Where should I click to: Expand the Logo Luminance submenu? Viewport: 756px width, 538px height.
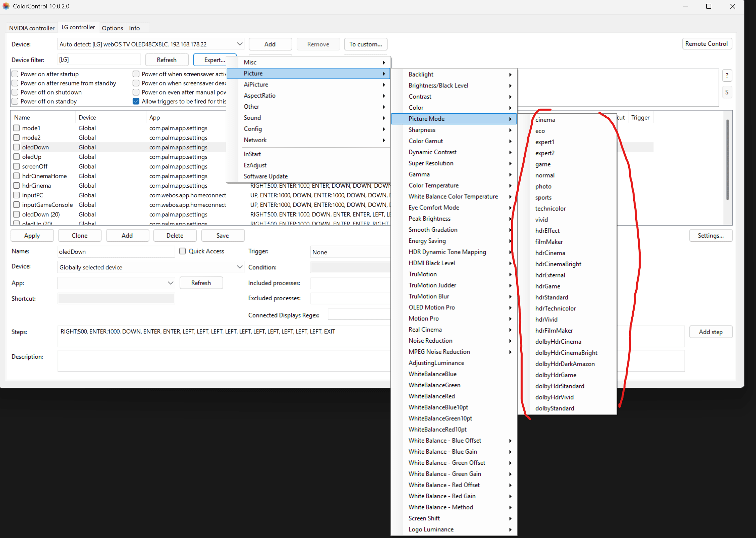pyautogui.click(x=454, y=529)
